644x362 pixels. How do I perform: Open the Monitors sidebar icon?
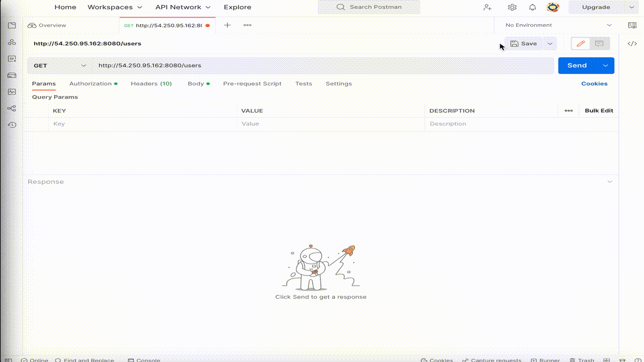[x=12, y=92]
